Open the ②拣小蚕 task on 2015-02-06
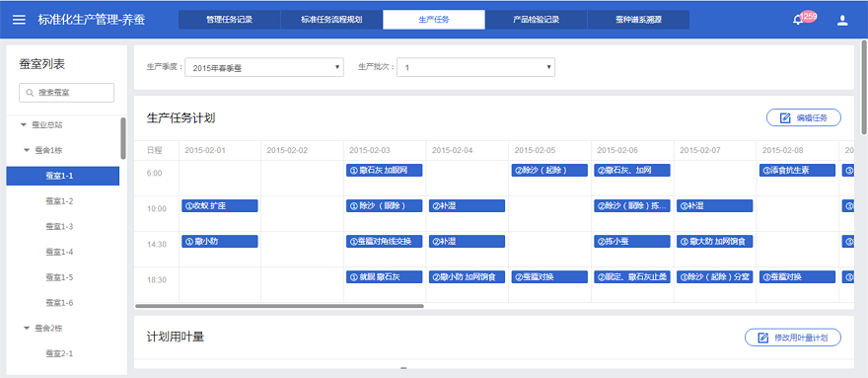 [x=632, y=241]
